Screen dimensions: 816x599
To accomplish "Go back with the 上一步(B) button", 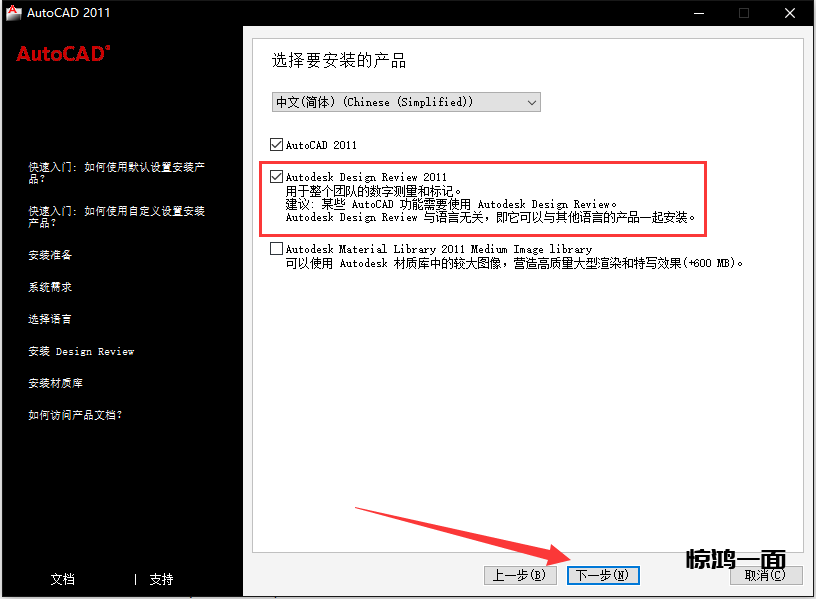I will pos(518,575).
